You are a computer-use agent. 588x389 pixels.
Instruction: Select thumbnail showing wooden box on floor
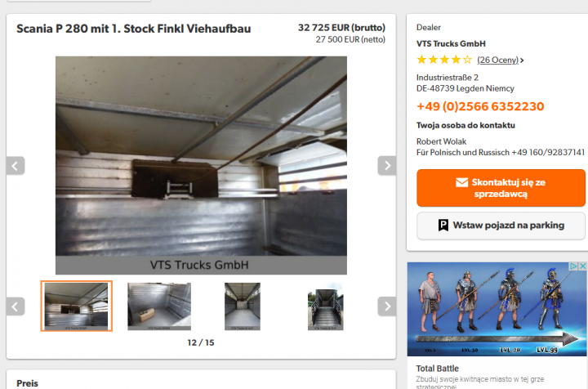click(159, 306)
